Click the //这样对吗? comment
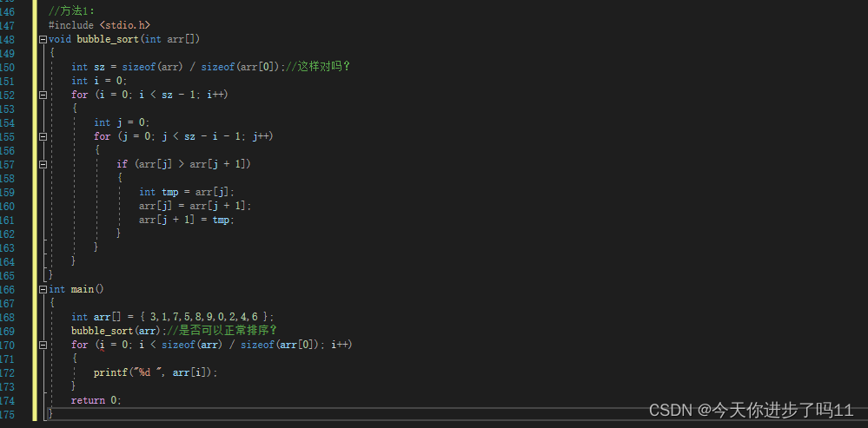Image resolution: width=868 pixels, height=428 pixels. (318, 67)
